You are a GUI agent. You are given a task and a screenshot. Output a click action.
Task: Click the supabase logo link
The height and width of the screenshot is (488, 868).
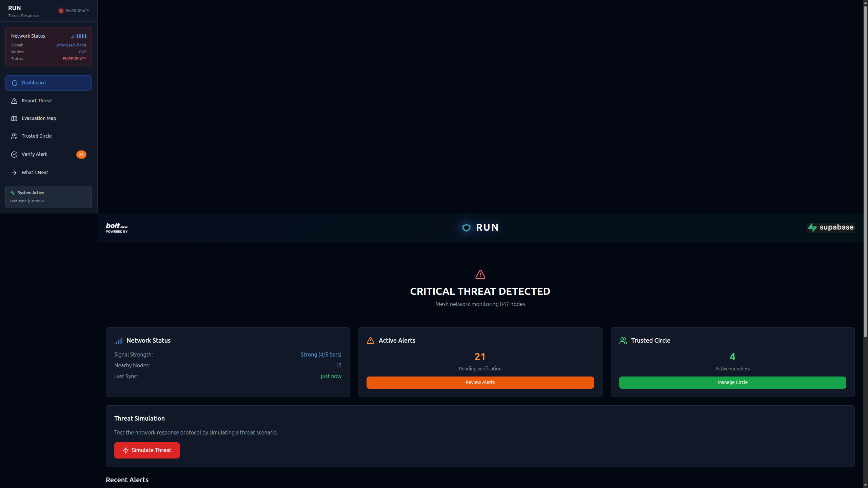click(x=830, y=227)
